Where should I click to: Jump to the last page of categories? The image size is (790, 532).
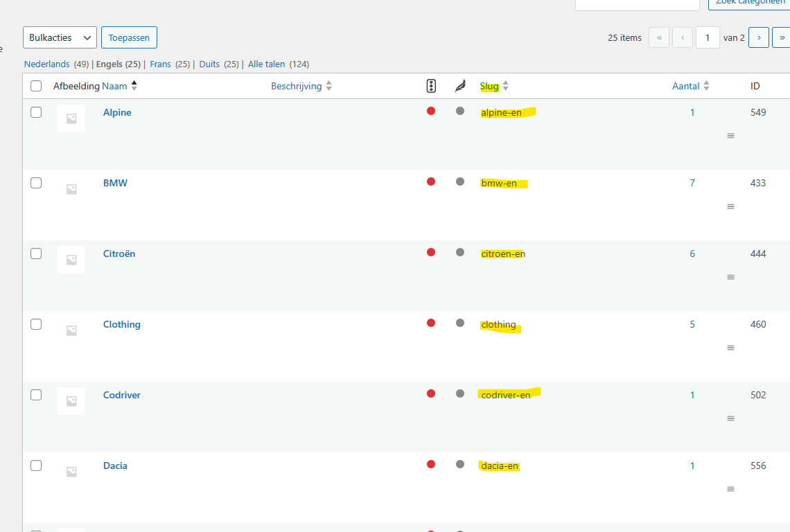pos(782,38)
